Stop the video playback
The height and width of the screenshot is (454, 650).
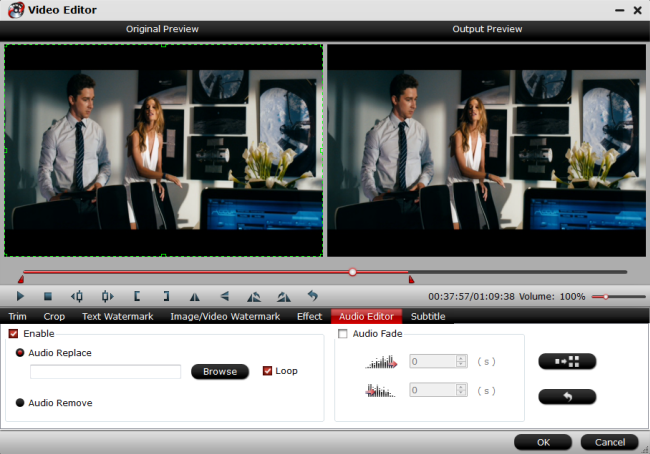(x=48, y=296)
